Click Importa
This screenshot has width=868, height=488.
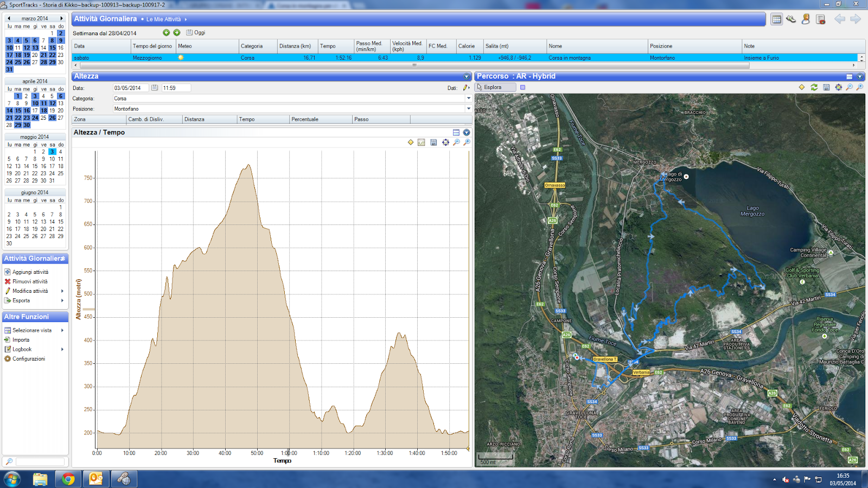tap(21, 340)
